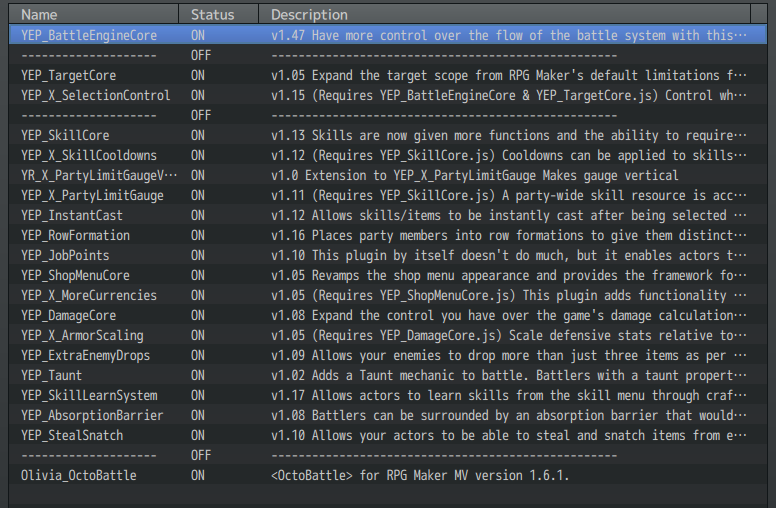Click the steal and snatch items description
This screenshot has width=776, height=508.
[x=509, y=435]
